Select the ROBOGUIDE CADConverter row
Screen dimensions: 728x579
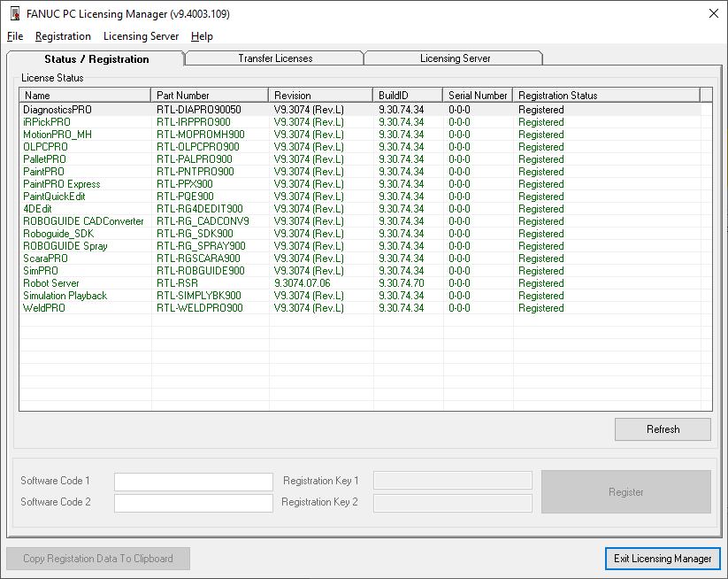tap(360, 221)
